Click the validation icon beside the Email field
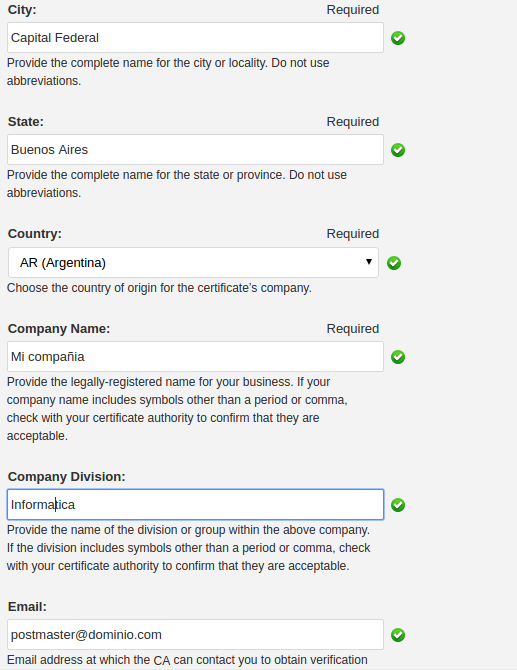This screenshot has height=670, width=517. pos(398,635)
